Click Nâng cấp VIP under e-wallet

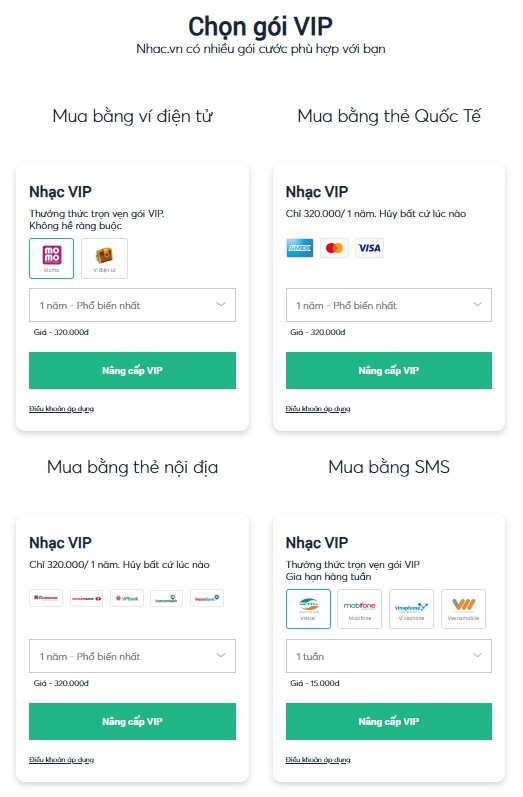coord(132,371)
